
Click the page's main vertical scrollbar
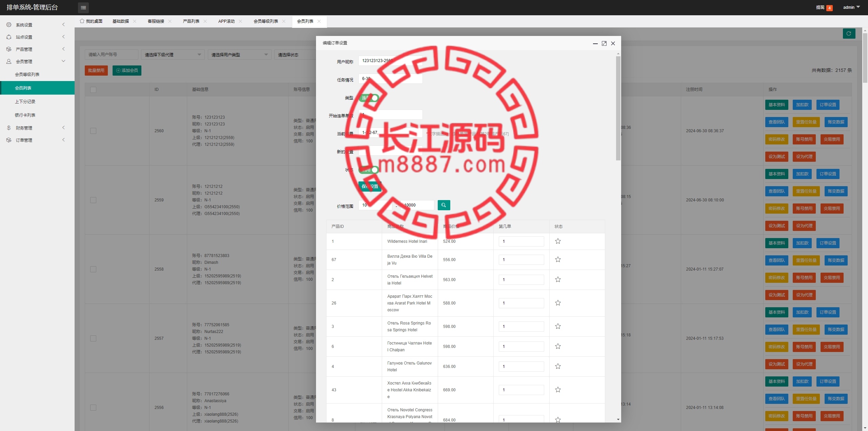[x=865, y=58]
